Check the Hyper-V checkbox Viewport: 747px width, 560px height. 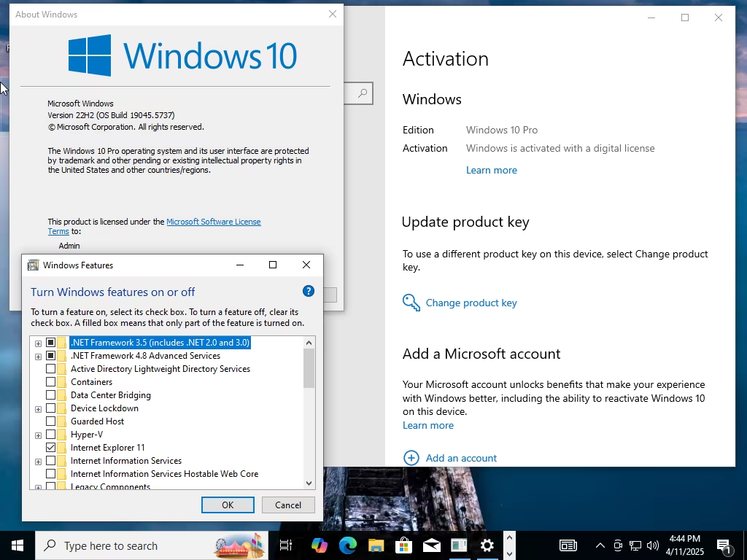click(x=50, y=435)
